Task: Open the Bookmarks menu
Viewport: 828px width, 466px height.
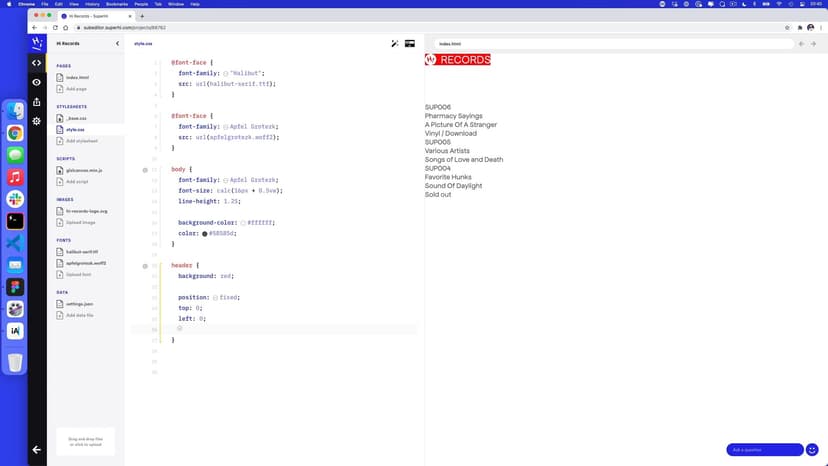Action: (119, 4)
